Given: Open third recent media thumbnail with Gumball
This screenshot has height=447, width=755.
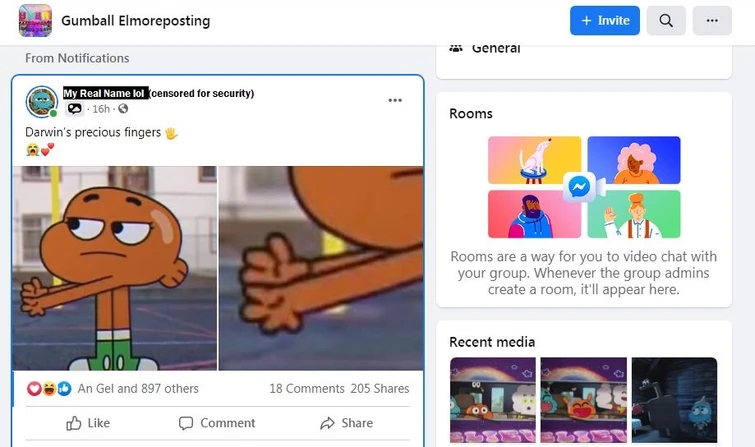Looking at the screenshot, I should coord(674,400).
